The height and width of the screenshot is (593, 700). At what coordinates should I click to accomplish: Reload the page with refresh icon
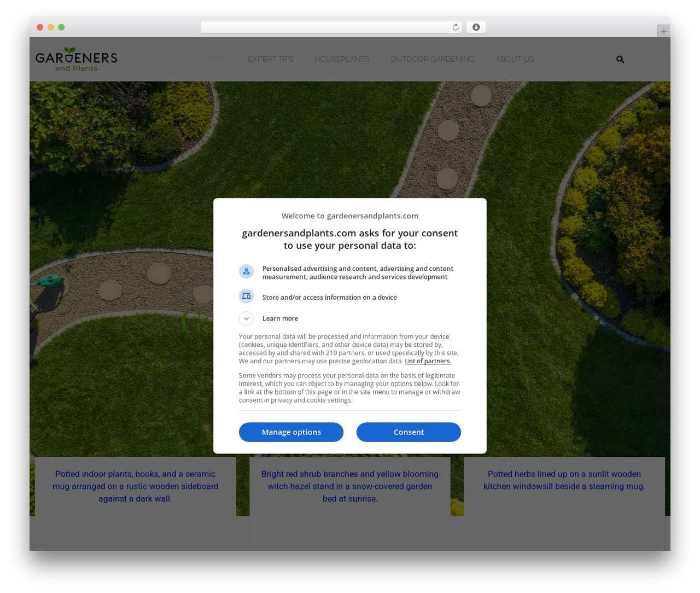coord(455,27)
